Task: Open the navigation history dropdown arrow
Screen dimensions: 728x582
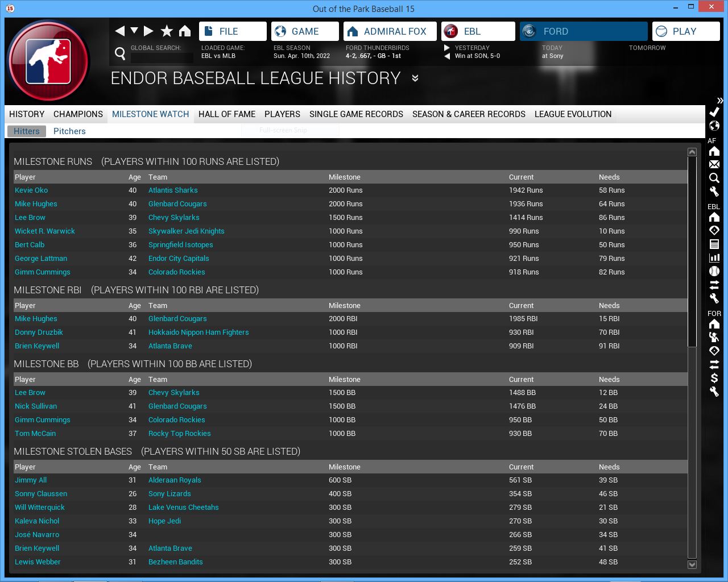Action: tap(134, 31)
